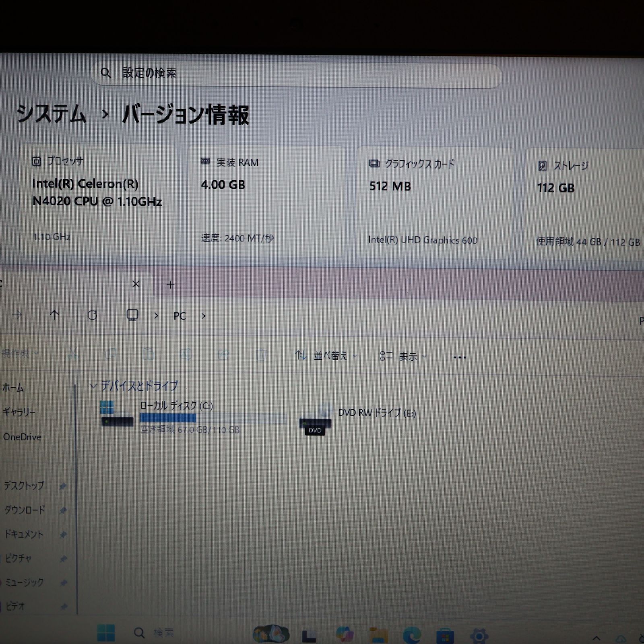Open ダウンロード quick access folder
The height and width of the screenshot is (644, 644).
pyautogui.click(x=25, y=510)
